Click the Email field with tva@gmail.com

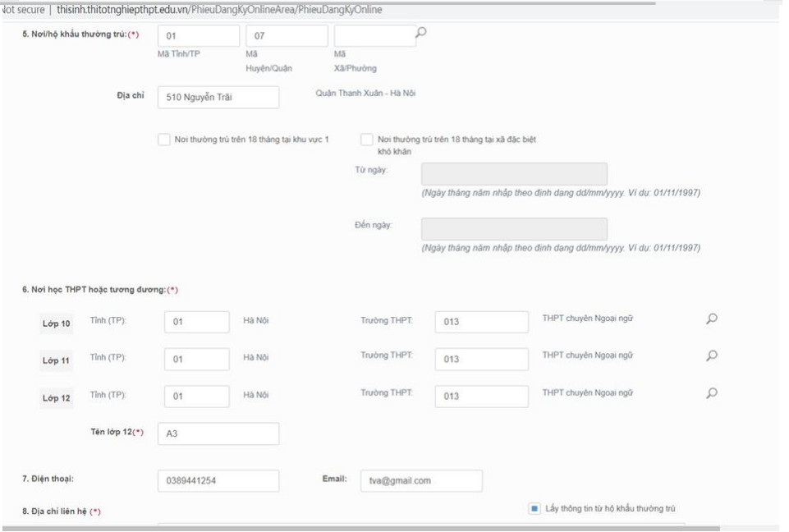point(420,481)
